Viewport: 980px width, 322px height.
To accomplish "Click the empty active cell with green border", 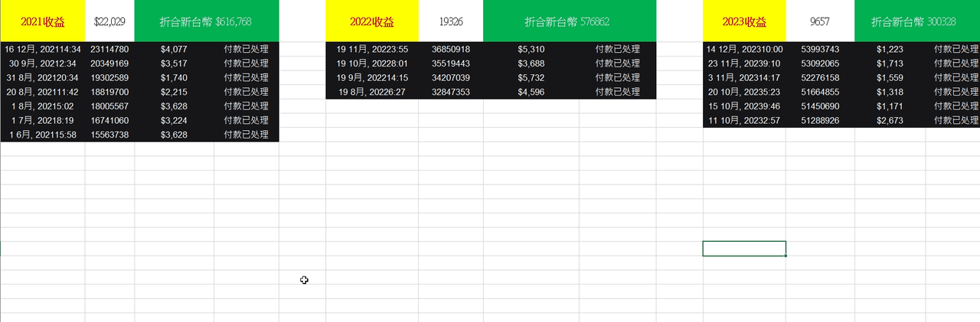I will click(744, 249).
